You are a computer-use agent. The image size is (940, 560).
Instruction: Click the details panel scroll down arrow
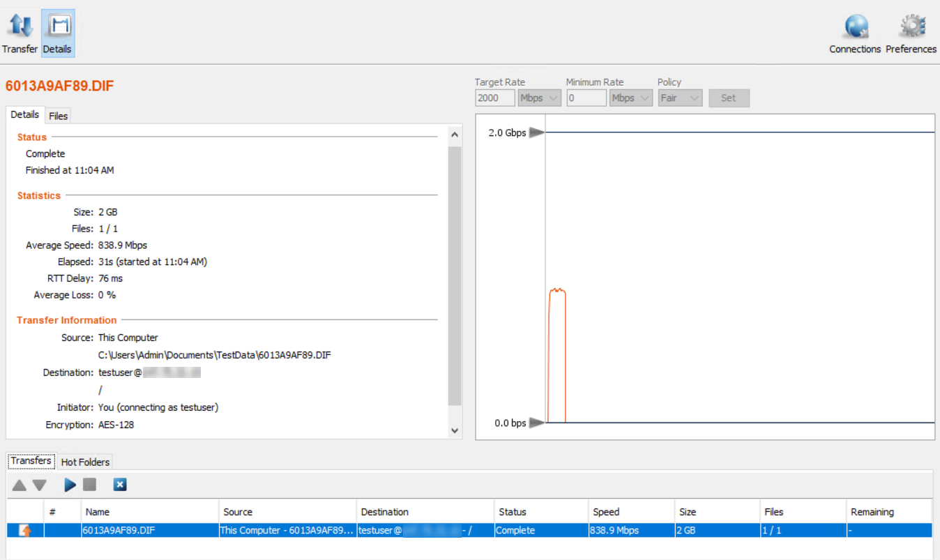[x=455, y=430]
